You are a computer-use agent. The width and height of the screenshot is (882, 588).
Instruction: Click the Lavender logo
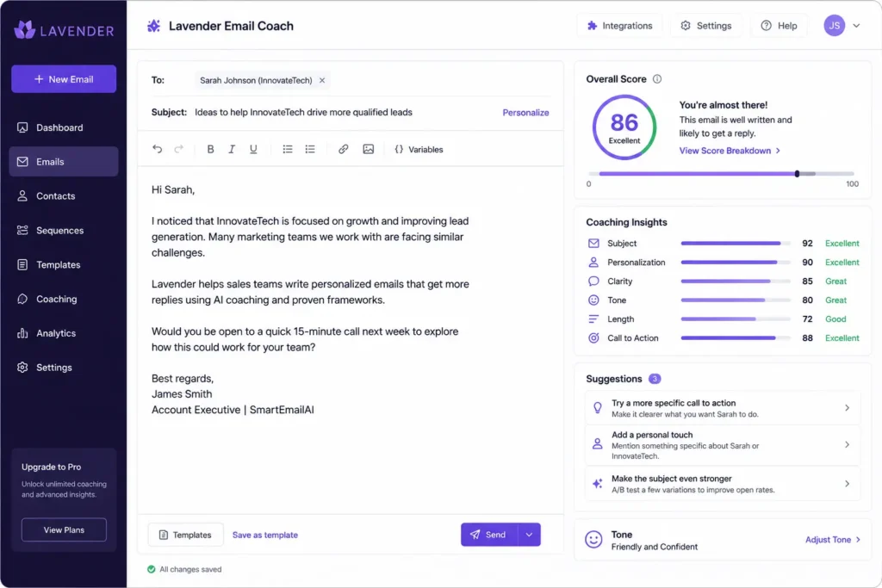click(64, 30)
